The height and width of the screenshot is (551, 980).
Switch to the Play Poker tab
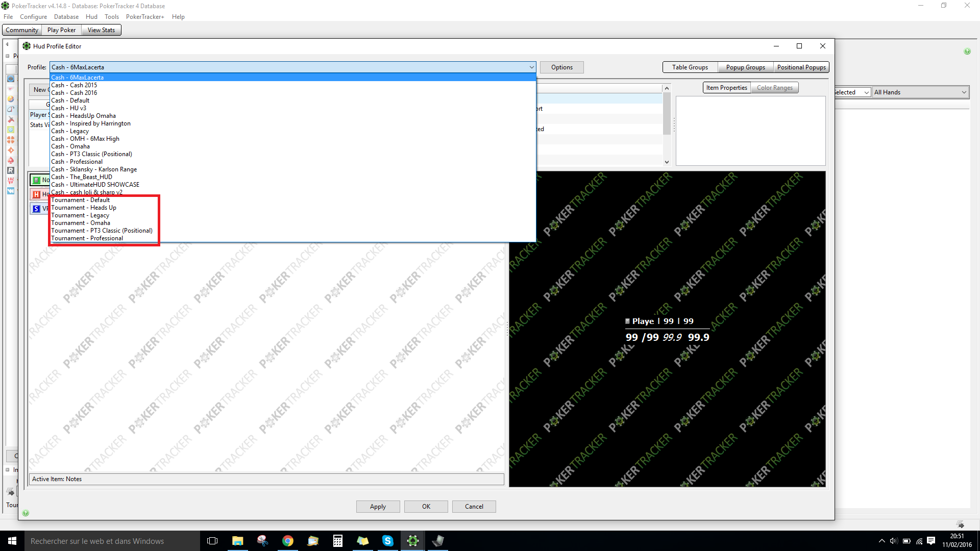coord(61,30)
